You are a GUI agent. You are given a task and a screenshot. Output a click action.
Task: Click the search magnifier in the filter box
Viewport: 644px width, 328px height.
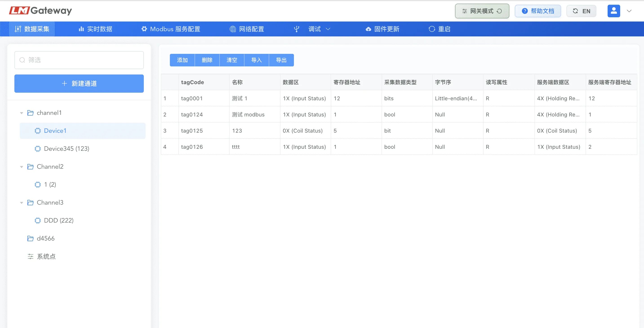(22, 60)
